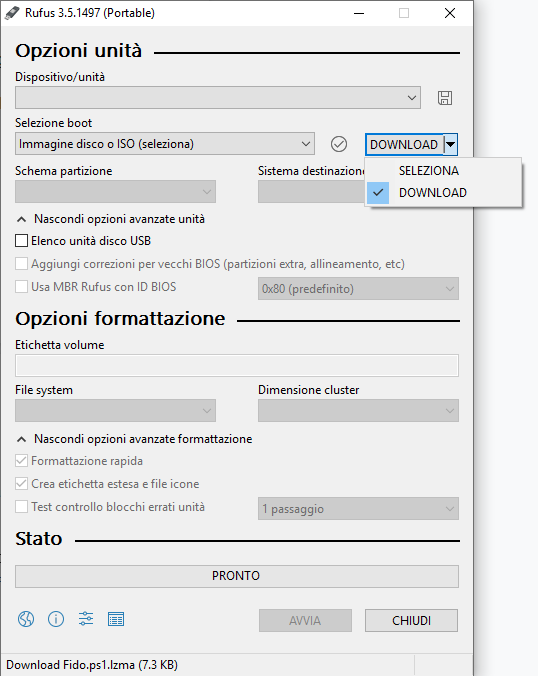Open the Schema partizione dropdown

[115, 191]
